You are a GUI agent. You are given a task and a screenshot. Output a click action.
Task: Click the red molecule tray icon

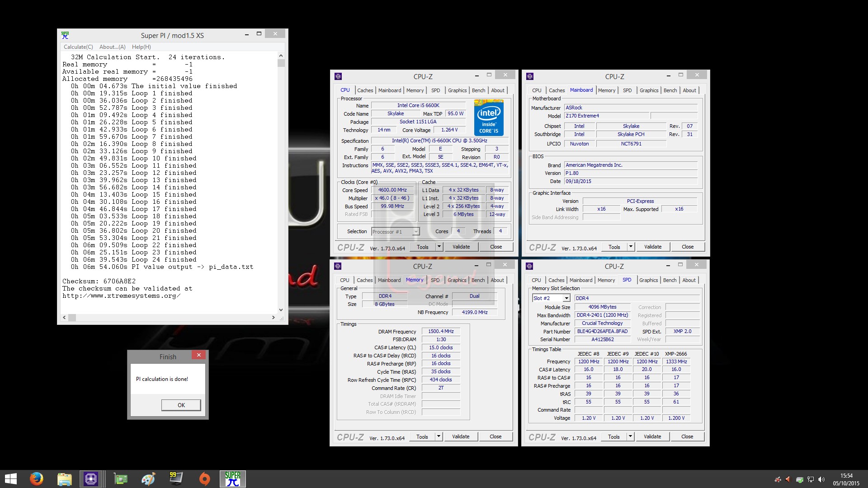click(x=778, y=479)
